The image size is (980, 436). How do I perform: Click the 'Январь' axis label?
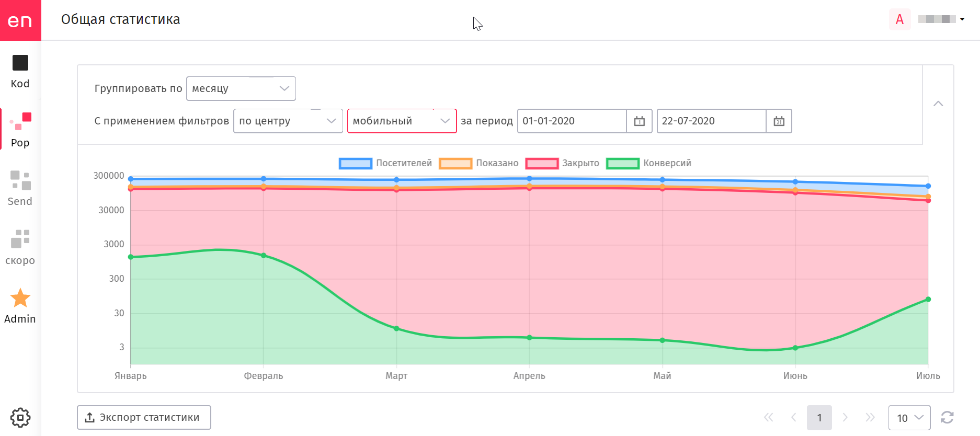pyautogui.click(x=131, y=376)
